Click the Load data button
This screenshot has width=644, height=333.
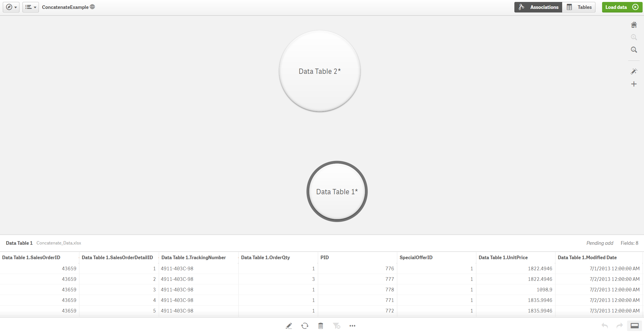(x=622, y=7)
